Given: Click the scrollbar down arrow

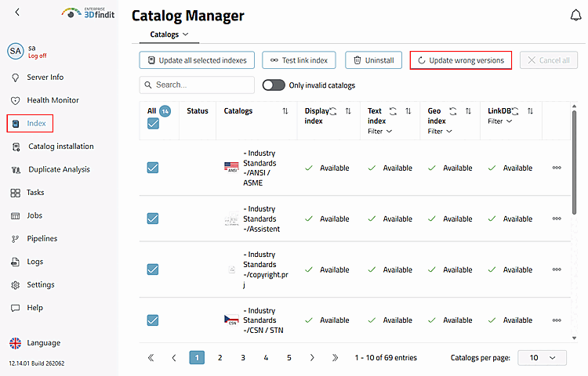Looking at the screenshot, I should (574, 338).
